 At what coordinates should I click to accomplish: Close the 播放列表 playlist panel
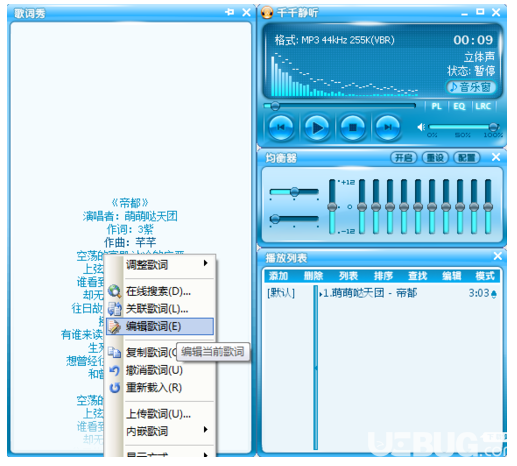pos(497,256)
